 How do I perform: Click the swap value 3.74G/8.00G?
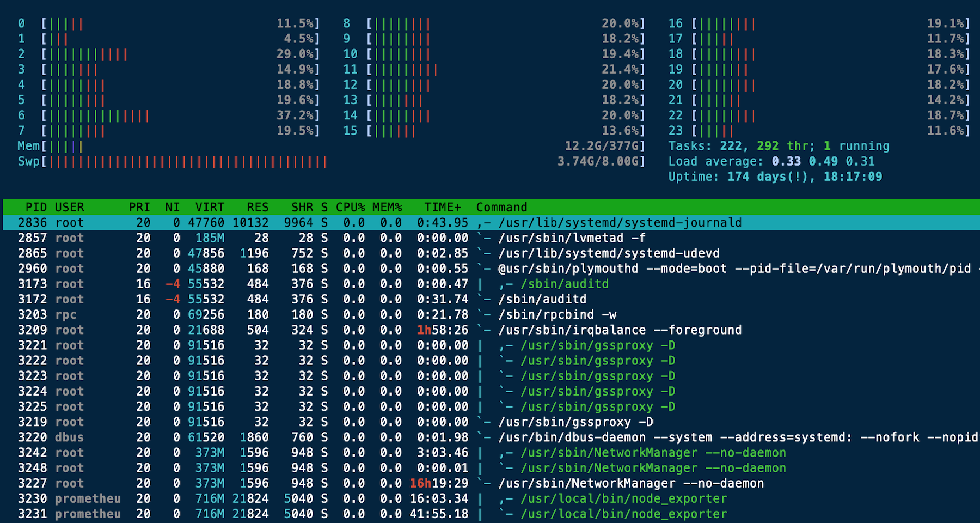coord(598,161)
